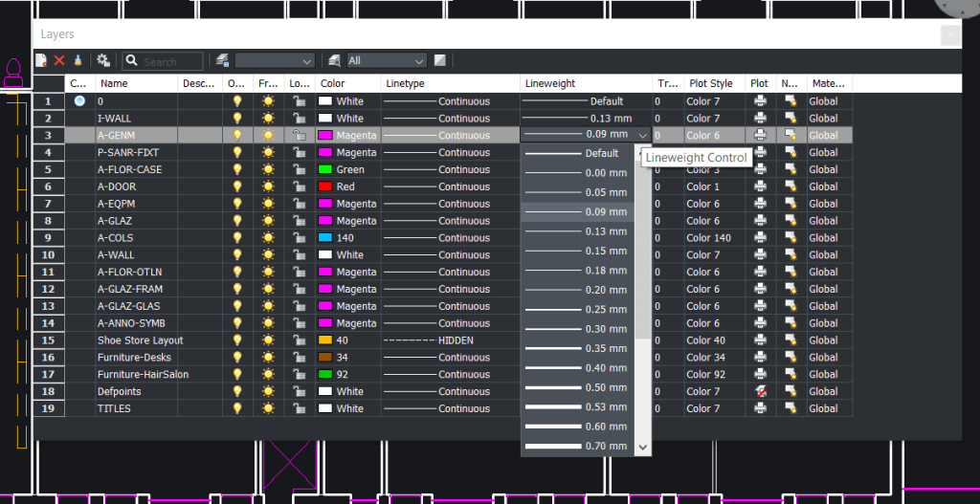Image resolution: width=980 pixels, height=504 pixels.
Task: Click the lineweight list scroll-down arrow
Action: pyautogui.click(x=642, y=448)
